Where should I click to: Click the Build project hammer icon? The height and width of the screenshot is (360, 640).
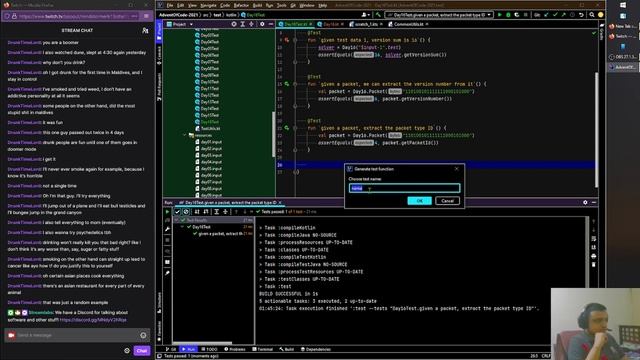(378, 15)
